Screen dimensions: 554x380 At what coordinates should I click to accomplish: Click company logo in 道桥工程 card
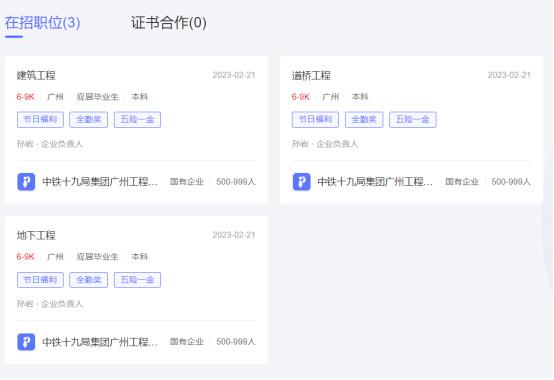tap(301, 182)
